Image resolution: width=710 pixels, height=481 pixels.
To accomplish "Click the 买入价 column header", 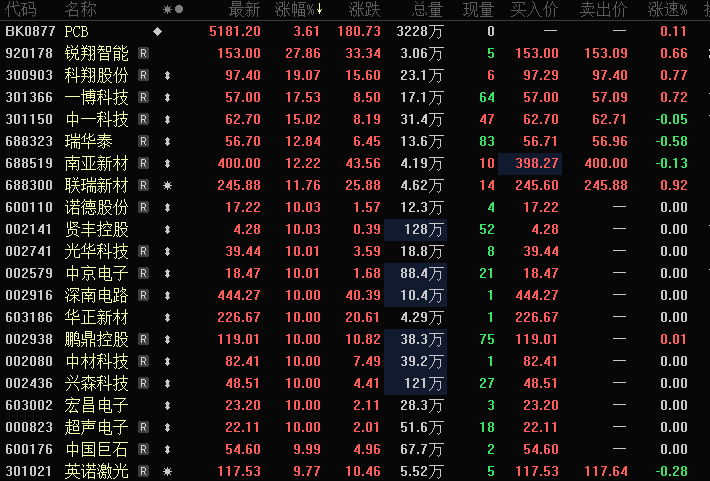I will [x=534, y=9].
